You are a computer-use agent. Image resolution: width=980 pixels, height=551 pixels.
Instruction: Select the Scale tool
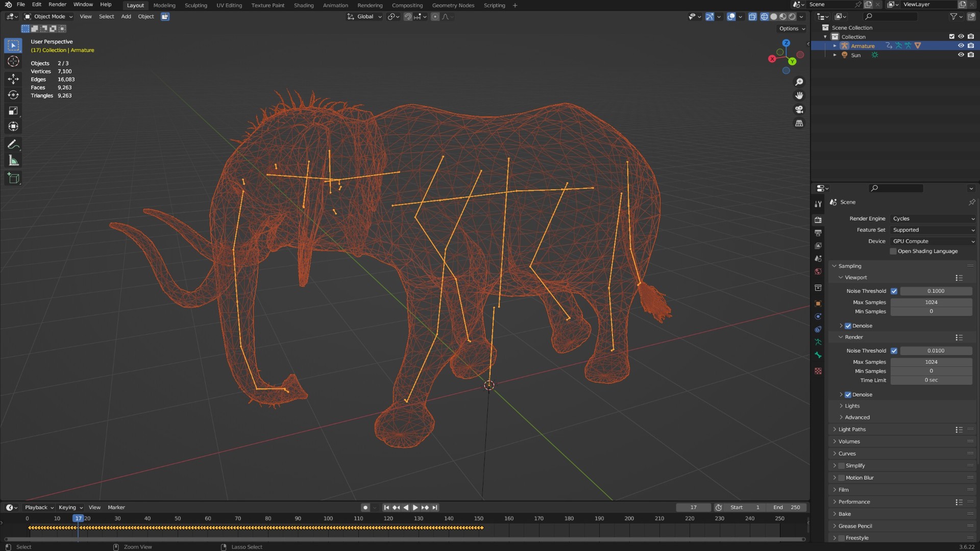[13, 111]
